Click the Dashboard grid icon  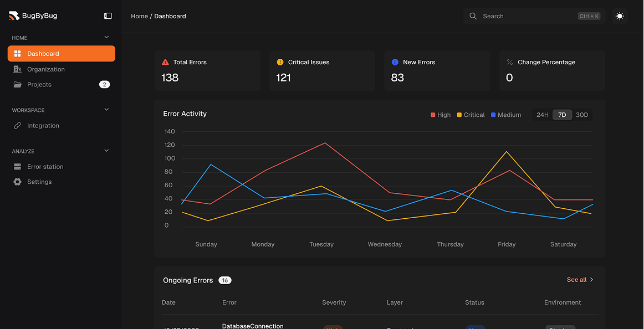click(x=17, y=54)
